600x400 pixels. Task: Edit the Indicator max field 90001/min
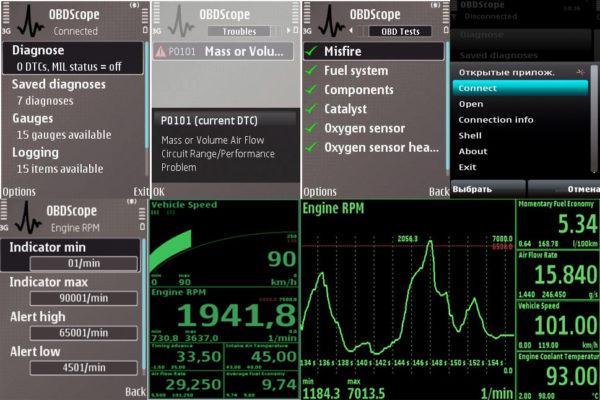coord(83,298)
